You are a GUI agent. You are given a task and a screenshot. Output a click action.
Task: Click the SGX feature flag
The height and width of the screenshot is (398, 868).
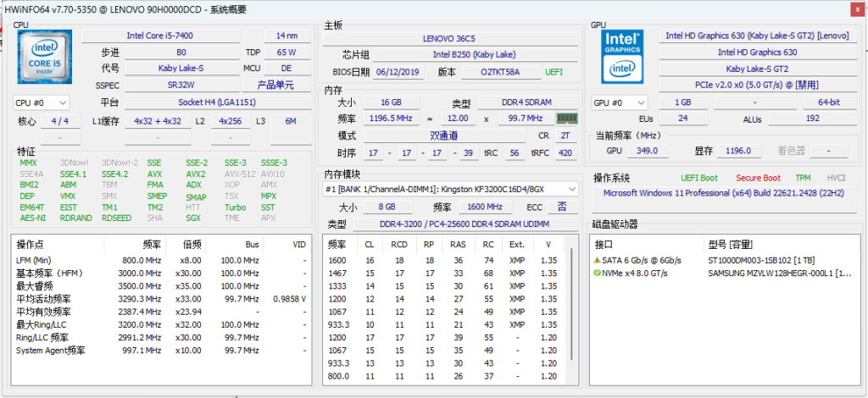coord(193,218)
